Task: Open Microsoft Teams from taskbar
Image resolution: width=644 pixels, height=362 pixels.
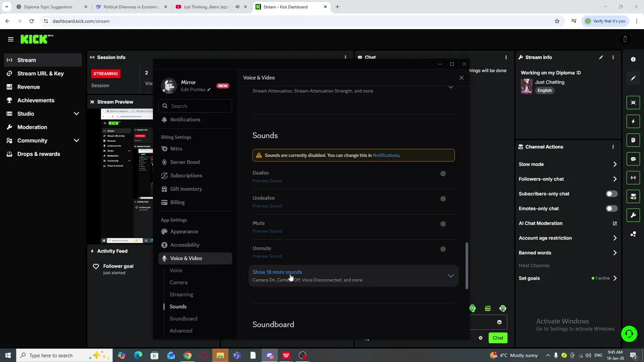Action: 236,355
